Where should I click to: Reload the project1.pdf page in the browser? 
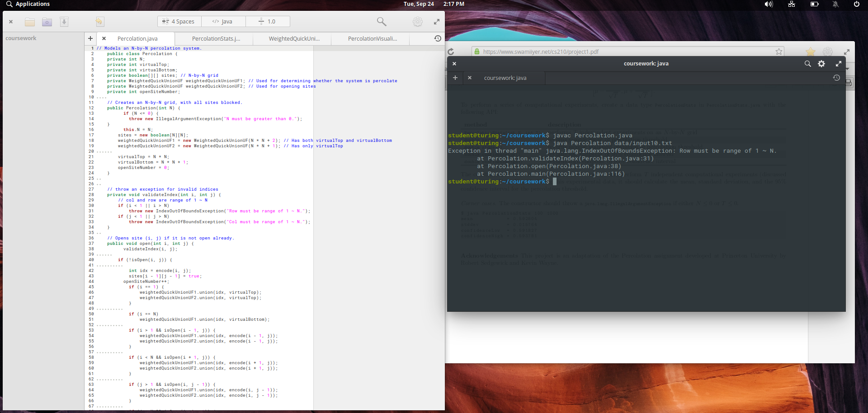pyautogui.click(x=452, y=51)
